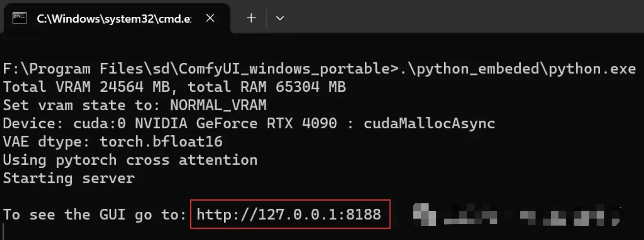Click the Using pytorch cross attention line
644x240 pixels.
pyautogui.click(x=130, y=160)
